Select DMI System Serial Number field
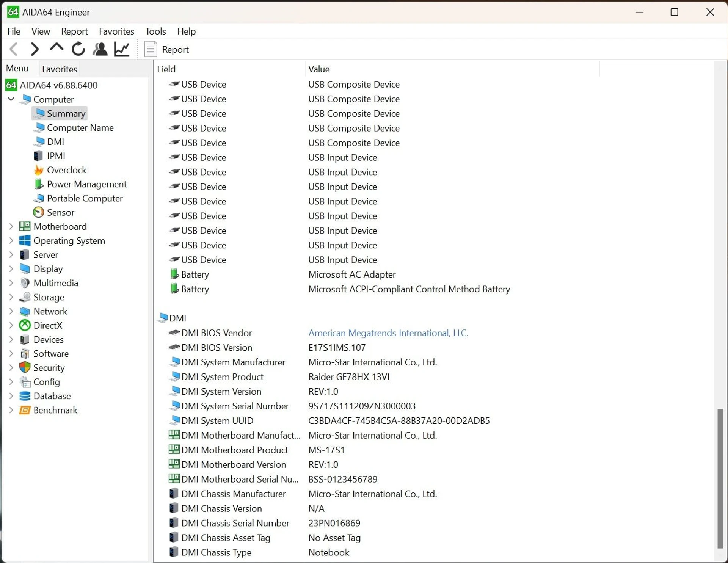This screenshot has height=563, width=728. click(x=235, y=406)
